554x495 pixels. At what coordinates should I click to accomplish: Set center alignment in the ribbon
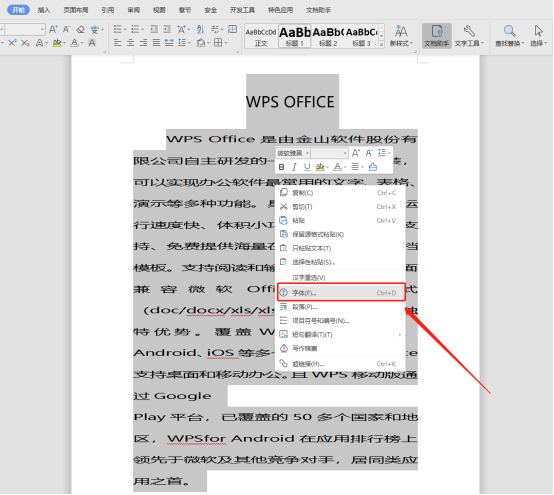point(130,43)
